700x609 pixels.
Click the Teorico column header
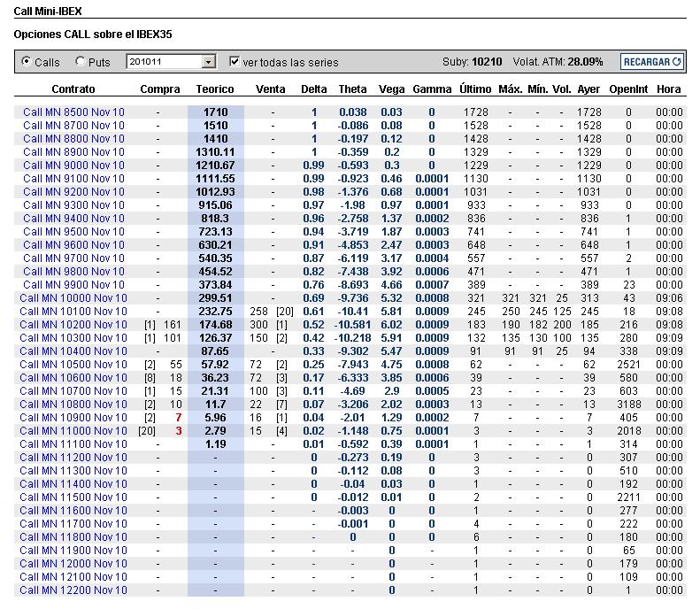[215, 89]
